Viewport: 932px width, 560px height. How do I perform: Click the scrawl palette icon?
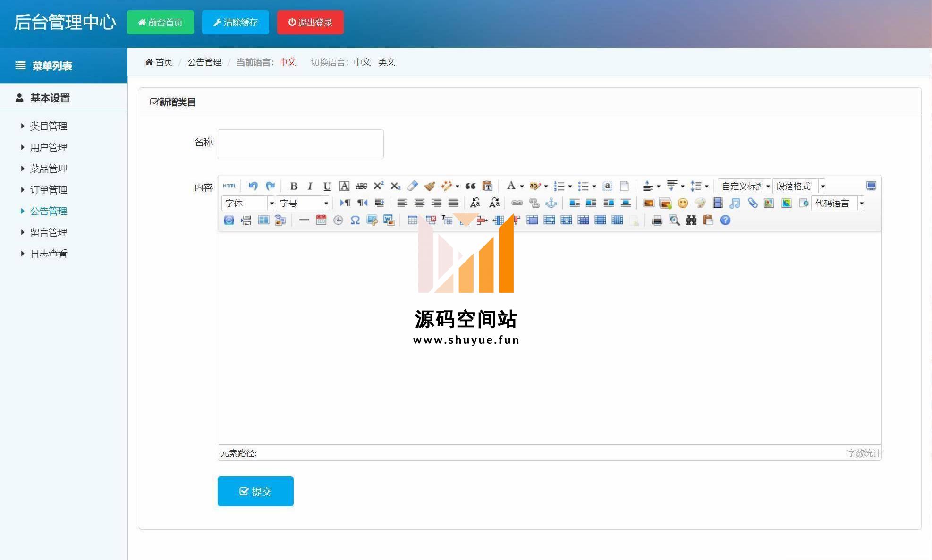700,203
